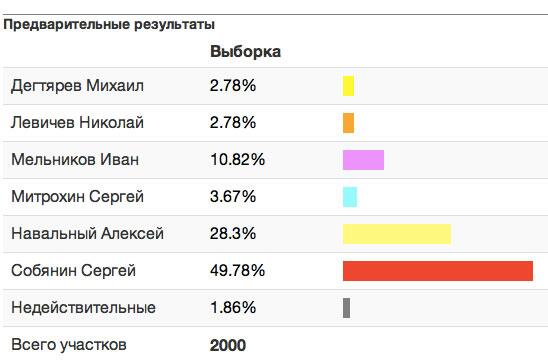Click the orange bar for Левичев Николай
This screenshot has height=363, width=548.
pos(348,123)
